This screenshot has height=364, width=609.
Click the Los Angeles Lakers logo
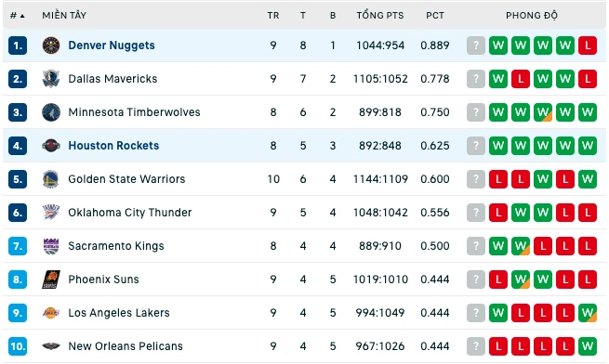pyautogui.click(x=51, y=313)
